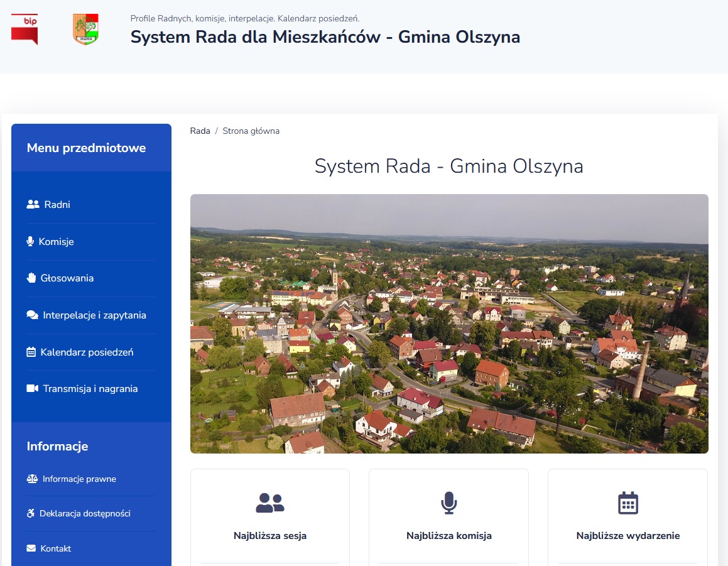
Task: Open Kalendarz posiedzeń page
Action: (x=87, y=352)
